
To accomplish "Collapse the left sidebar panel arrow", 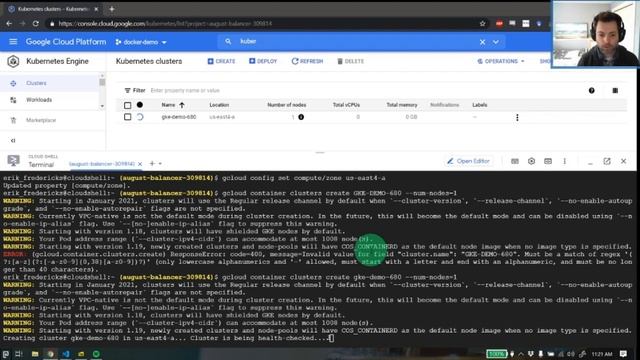I will pos(13,140).
